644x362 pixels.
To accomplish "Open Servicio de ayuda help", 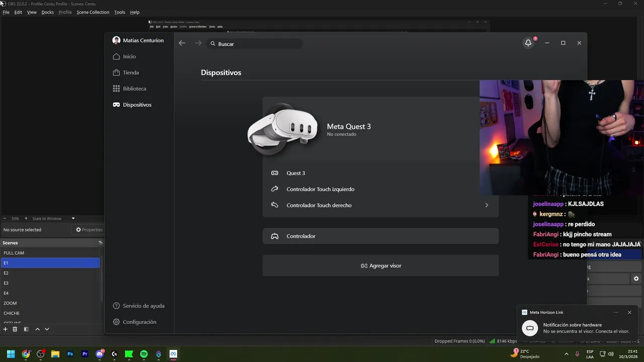I will (138, 306).
